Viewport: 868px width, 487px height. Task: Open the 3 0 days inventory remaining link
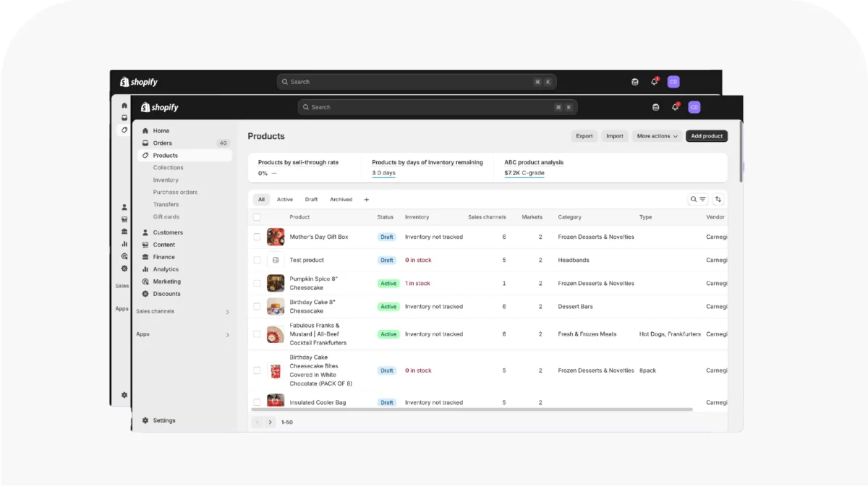(x=383, y=173)
